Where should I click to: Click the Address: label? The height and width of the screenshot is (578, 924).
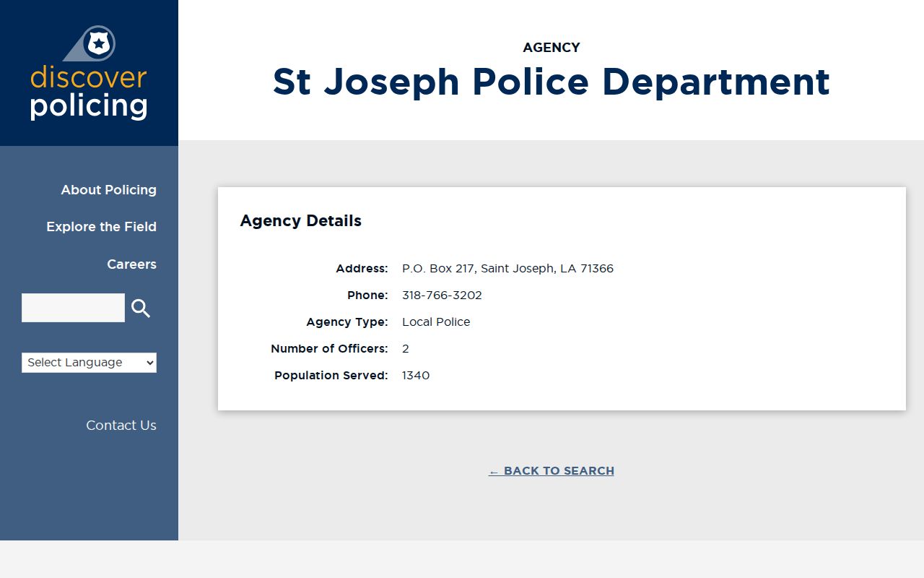[362, 269]
